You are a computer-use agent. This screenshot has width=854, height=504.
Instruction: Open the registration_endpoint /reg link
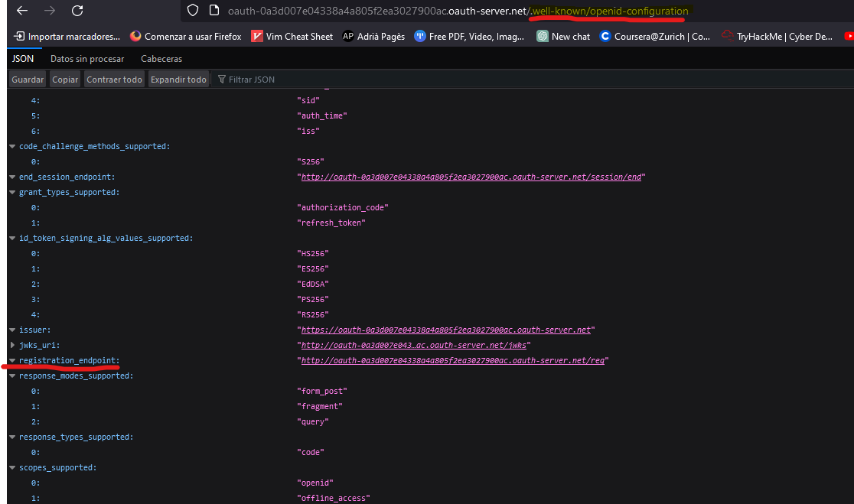453,360
